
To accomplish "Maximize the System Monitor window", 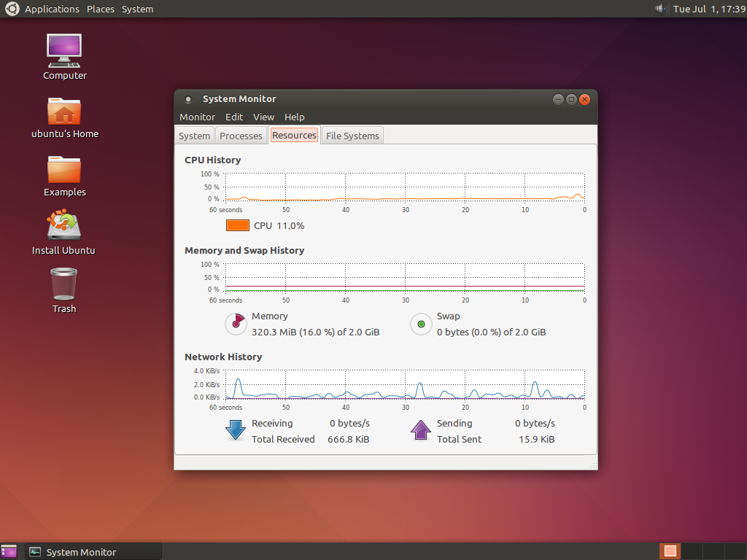I will [x=571, y=99].
